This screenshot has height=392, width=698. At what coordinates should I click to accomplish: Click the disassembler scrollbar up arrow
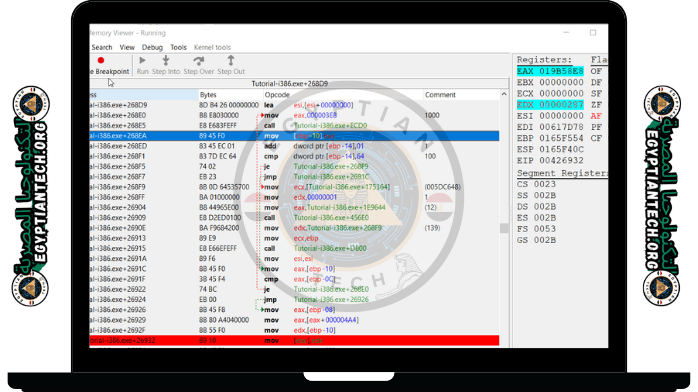(504, 94)
